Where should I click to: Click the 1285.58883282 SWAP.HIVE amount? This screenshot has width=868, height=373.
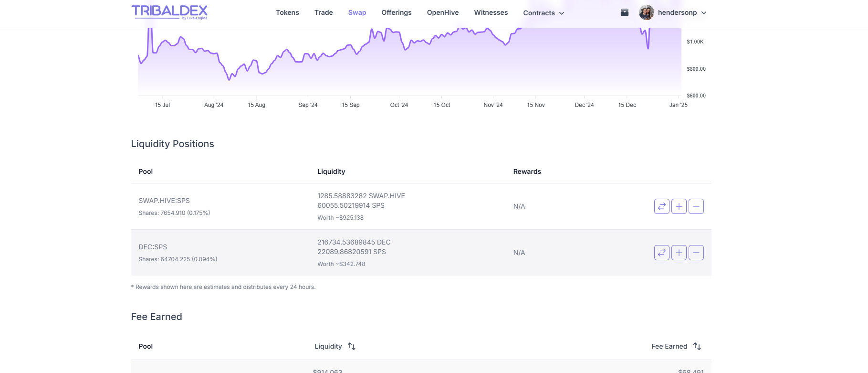(x=361, y=196)
